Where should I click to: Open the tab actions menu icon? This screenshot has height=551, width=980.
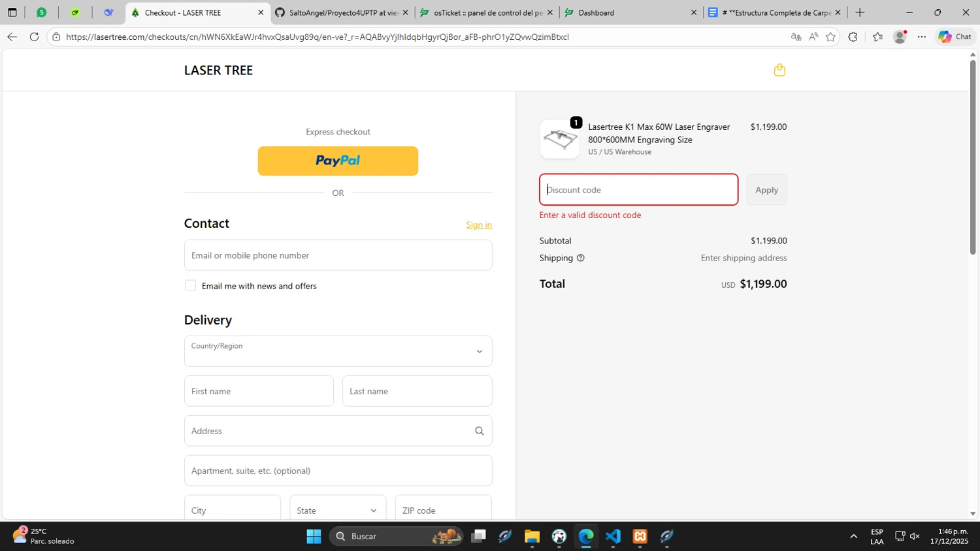pos(12,12)
